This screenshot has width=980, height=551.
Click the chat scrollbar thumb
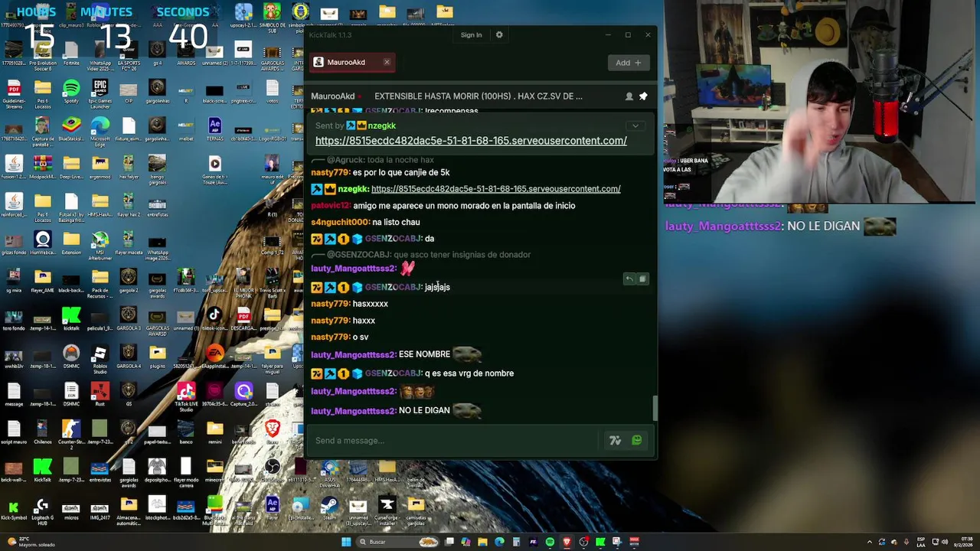pyautogui.click(x=654, y=408)
